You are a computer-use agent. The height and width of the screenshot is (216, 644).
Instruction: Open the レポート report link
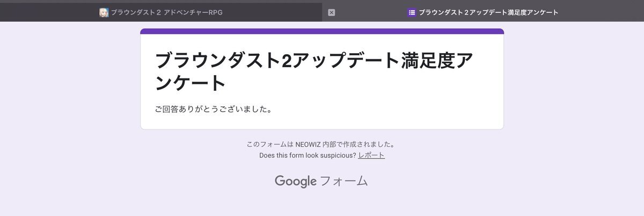(x=371, y=155)
